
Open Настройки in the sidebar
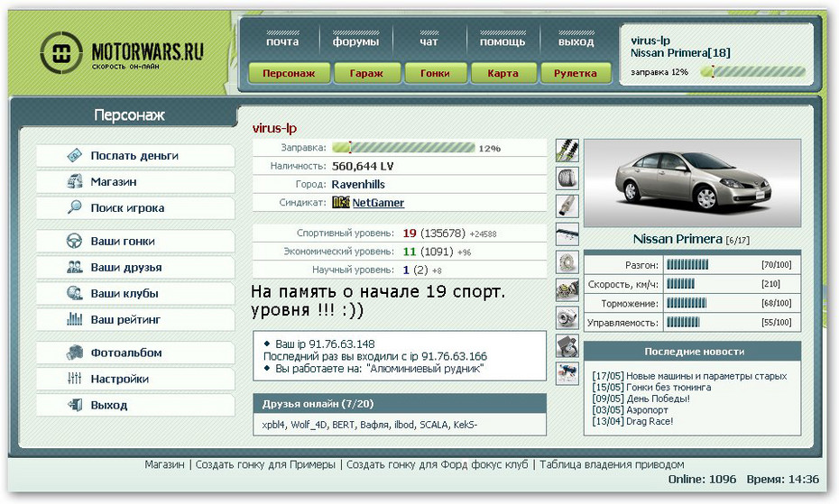coord(135,380)
